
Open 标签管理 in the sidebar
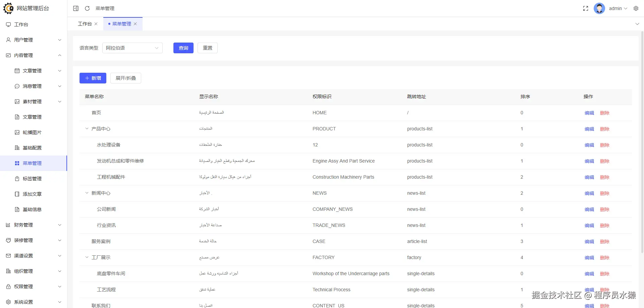[x=32, y=179]
